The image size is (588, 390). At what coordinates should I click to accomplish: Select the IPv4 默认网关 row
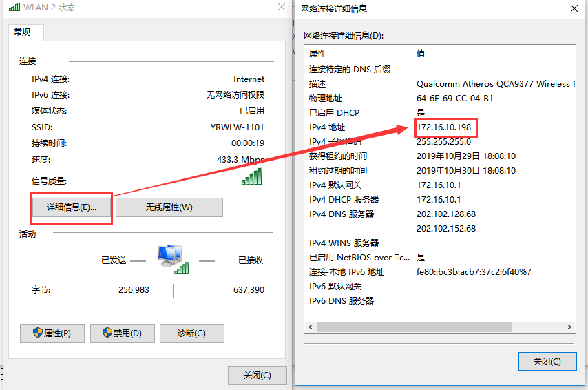click(x=335, y=185)
